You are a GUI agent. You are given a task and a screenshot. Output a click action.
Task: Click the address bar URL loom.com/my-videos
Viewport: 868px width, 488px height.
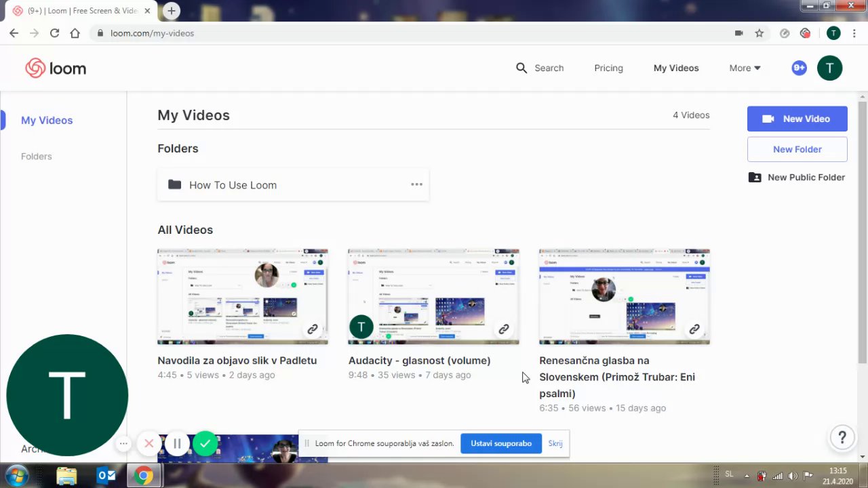click(x=152, y=33)
